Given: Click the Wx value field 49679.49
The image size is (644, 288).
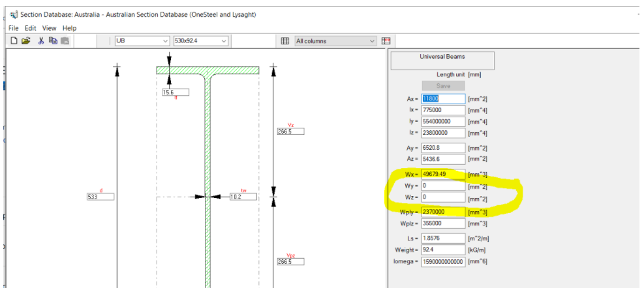Looking at the screenshot, I should [443, 175].
